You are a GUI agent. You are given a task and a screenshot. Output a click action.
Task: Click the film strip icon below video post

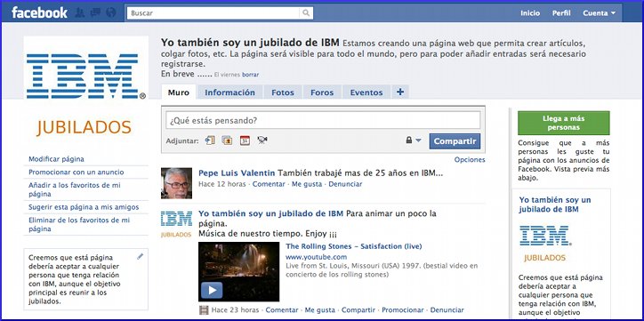point(204,310)
